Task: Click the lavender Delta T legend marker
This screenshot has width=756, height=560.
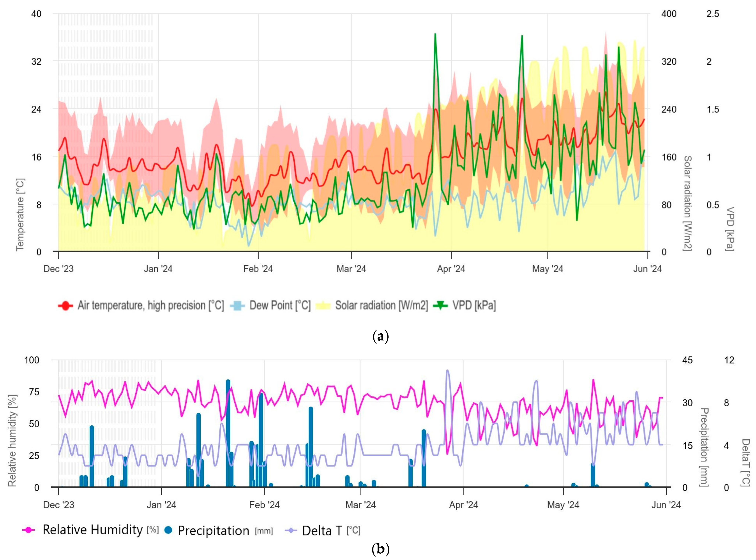Action: tap(291, 530)
